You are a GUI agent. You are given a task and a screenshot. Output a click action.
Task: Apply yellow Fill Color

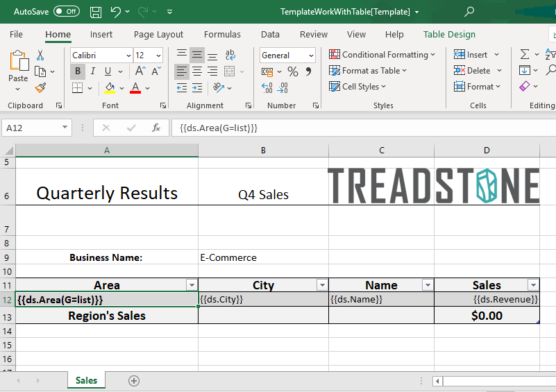[110, 87]
